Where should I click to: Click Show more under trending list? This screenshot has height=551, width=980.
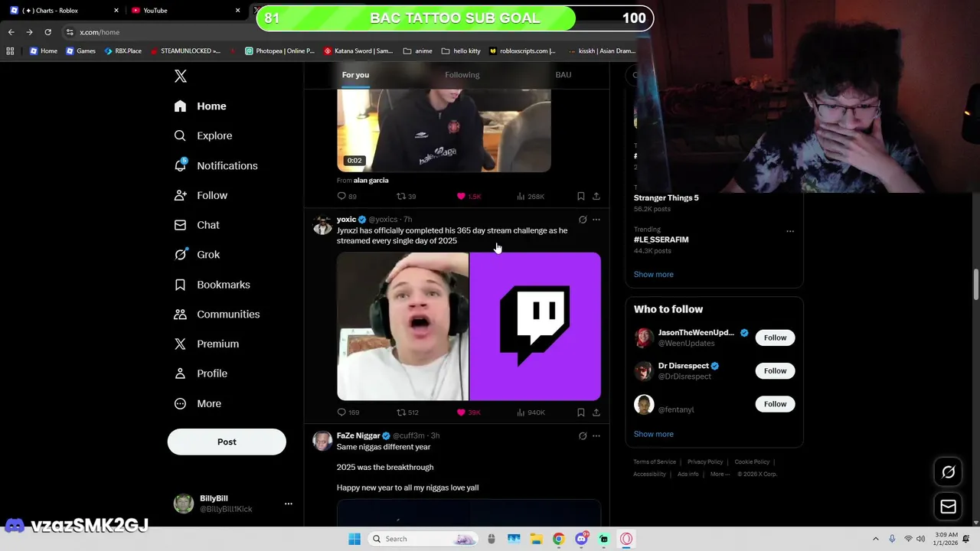tap(654, 274)
